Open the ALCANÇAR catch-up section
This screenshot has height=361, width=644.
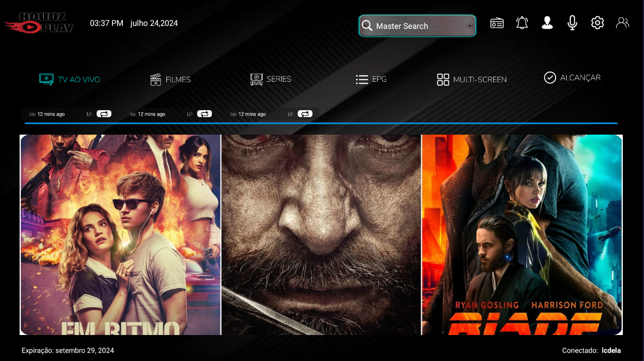[x=572, y=78]
